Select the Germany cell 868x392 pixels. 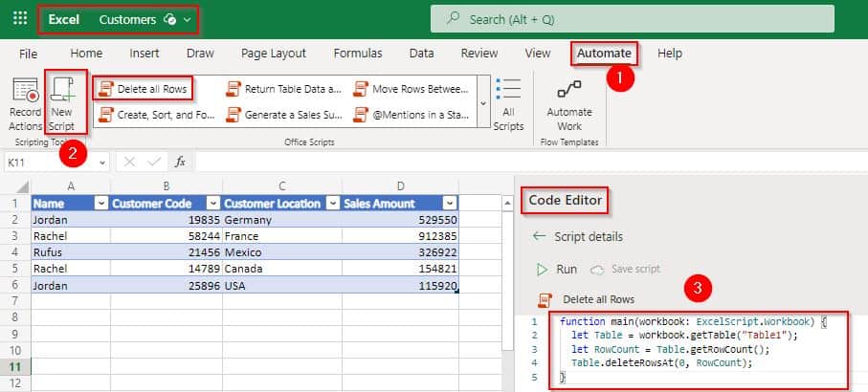[x=281, y=220]
